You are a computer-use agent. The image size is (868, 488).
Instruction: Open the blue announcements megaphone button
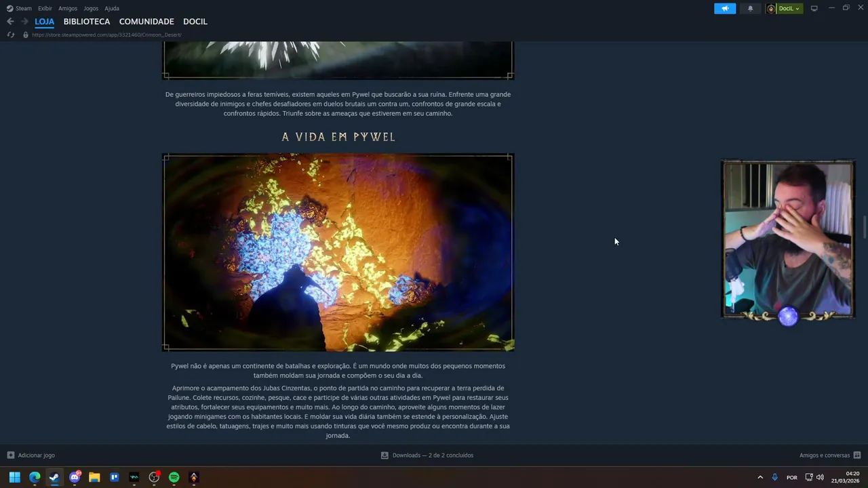pos(725,8)
